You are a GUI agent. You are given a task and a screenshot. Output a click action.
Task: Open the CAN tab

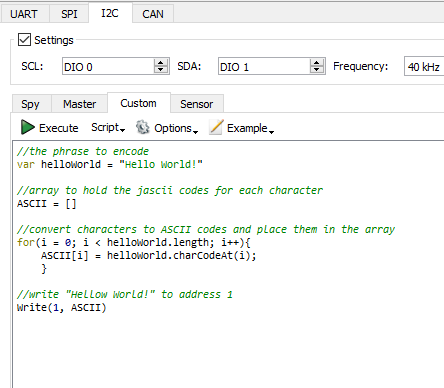(x=153, y=14)
